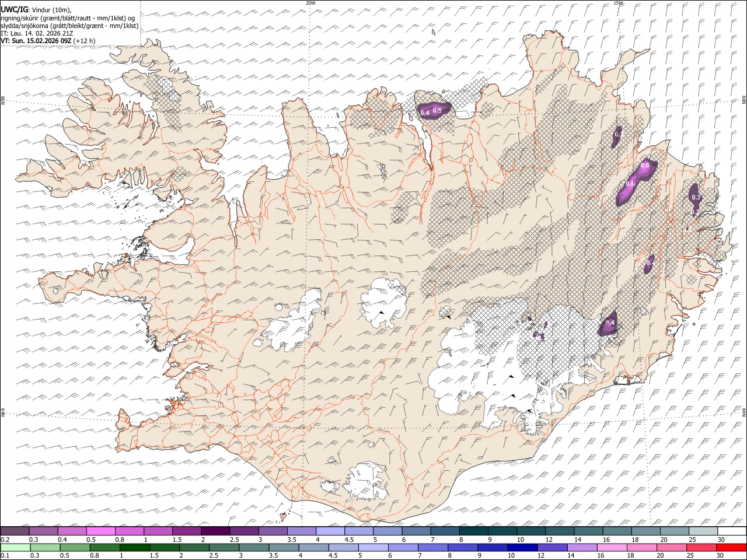This screenshot has height=560, width=747.
Task: Select the top-row swatch between 0.2 and 0.3
Action: click(x=15, y=531)
